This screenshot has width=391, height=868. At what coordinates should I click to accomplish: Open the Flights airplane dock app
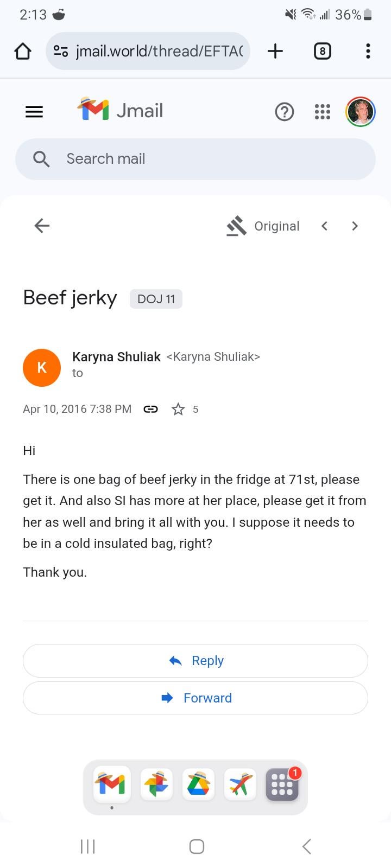(x=240, y=784)
